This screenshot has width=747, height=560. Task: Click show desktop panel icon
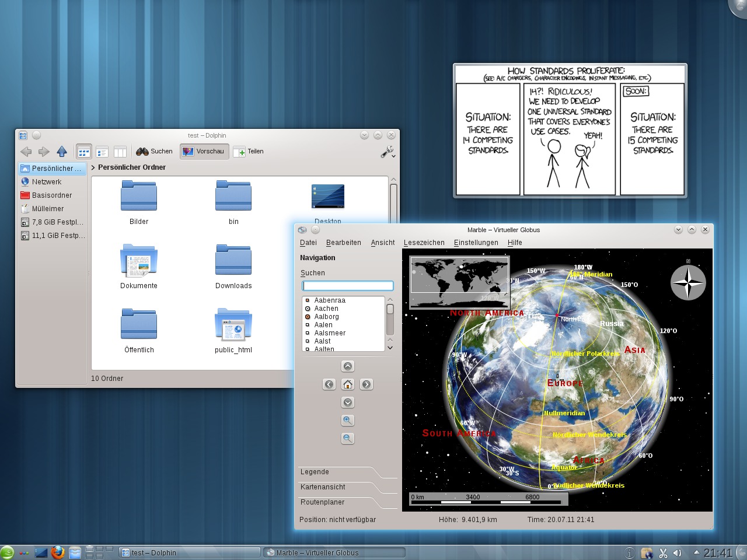point(41,552)
